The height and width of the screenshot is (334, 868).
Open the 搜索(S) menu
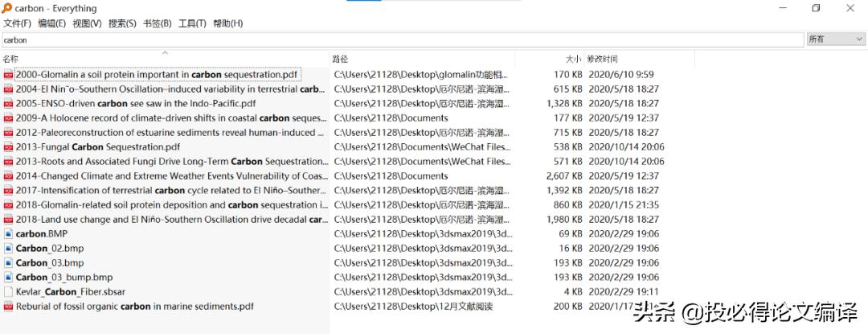[x=122, y=23]
